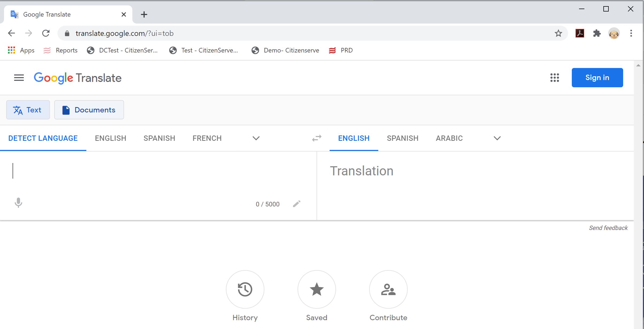Click the microphone voice input icon
The image size is (644, 329).
coord(18,203)
